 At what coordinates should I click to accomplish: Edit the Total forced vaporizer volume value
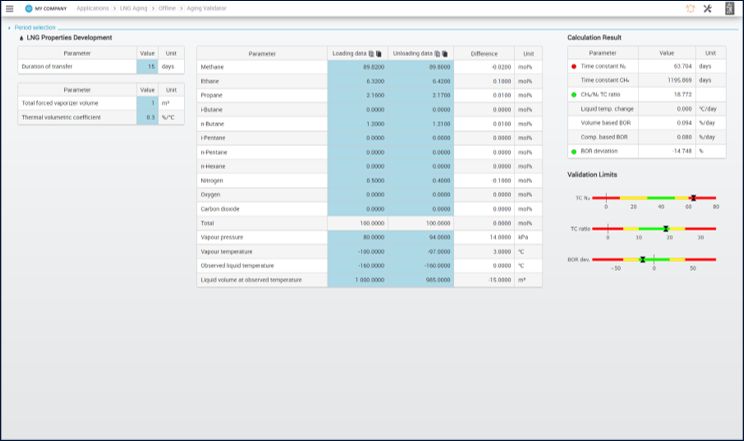click(x=147, y=103)
